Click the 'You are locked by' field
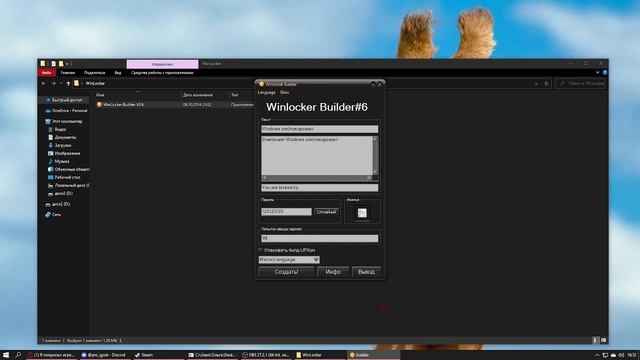 coord(320,188)
